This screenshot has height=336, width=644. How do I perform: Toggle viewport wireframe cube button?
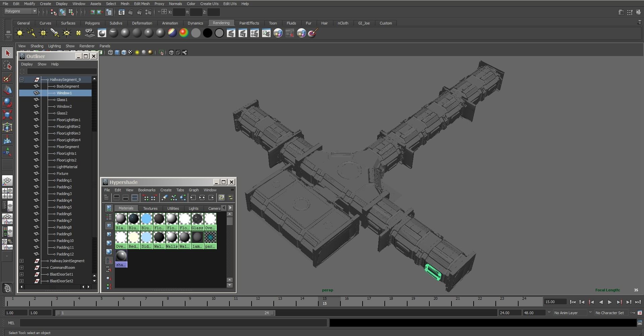[x=110, y=52]
